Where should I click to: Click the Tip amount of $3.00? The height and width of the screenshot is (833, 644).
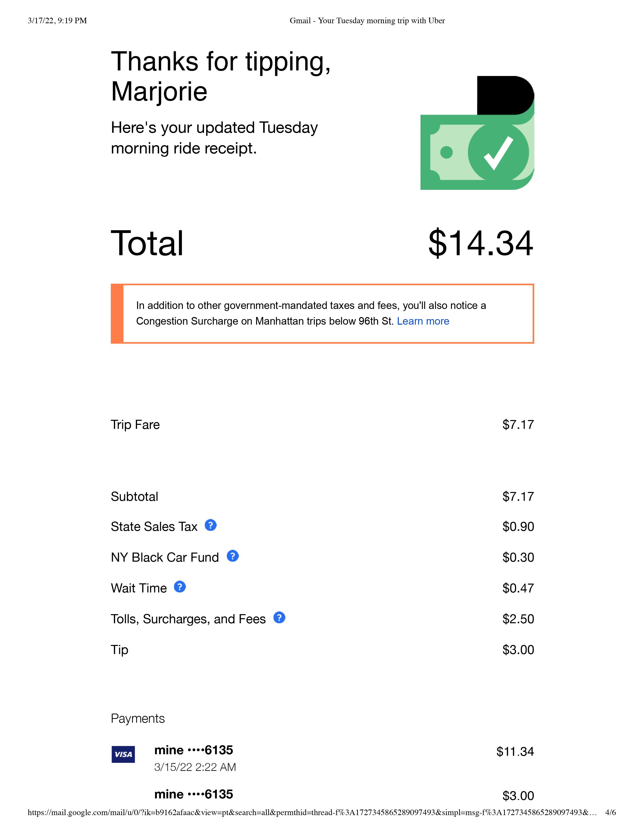[x=518, y=649]
